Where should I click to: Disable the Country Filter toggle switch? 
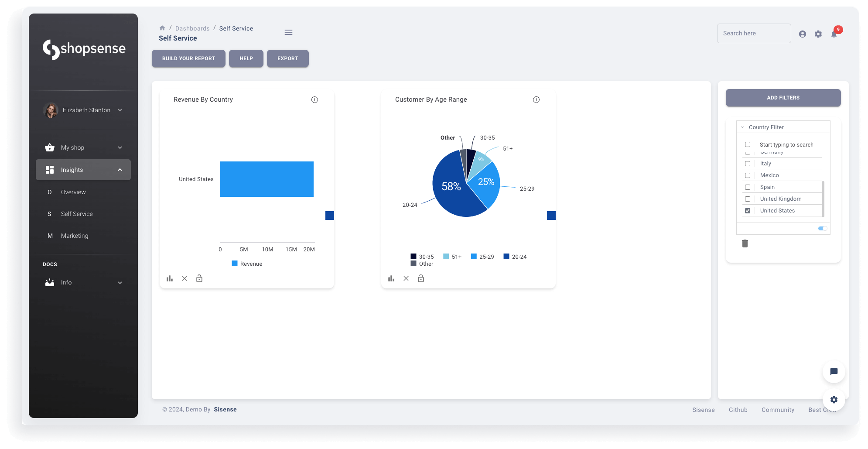[822, 229]
